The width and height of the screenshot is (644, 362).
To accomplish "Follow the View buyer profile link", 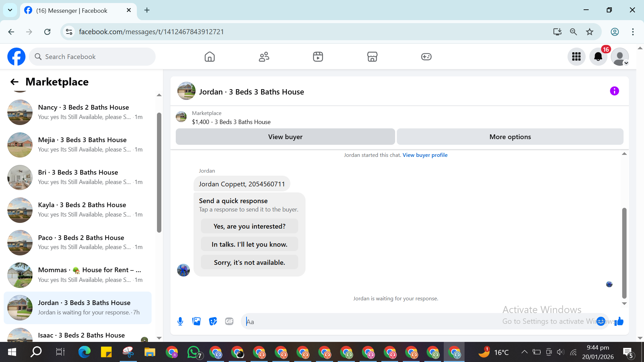I will tap(425, 155).
